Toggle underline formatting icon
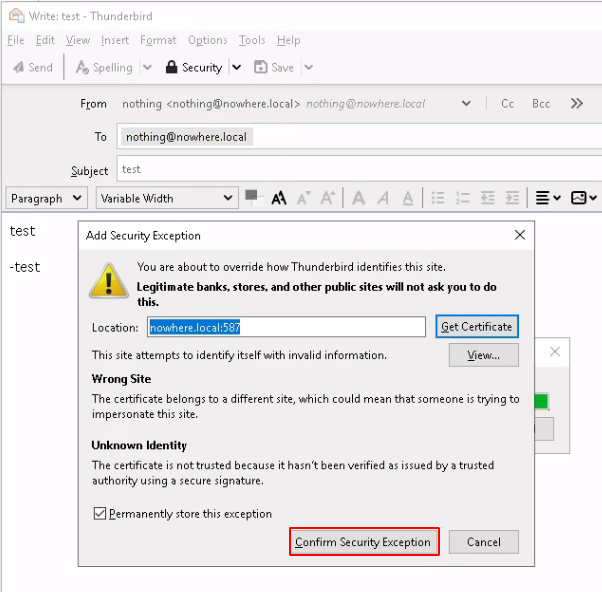602x592 pixels. click(x=408, y=198)
